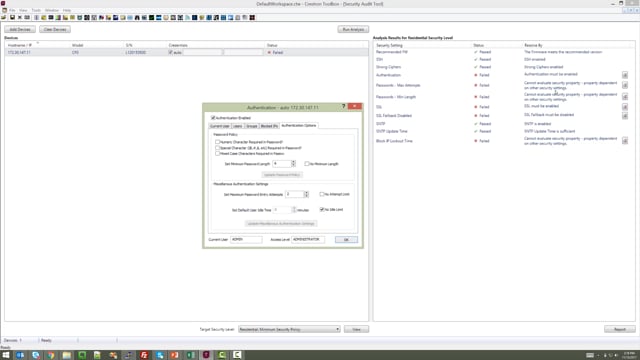The height and width of the screenshot is (360, 640).
Task: Switch to the Current User tab
Action: pyautogui.click(x=220, y=126)
